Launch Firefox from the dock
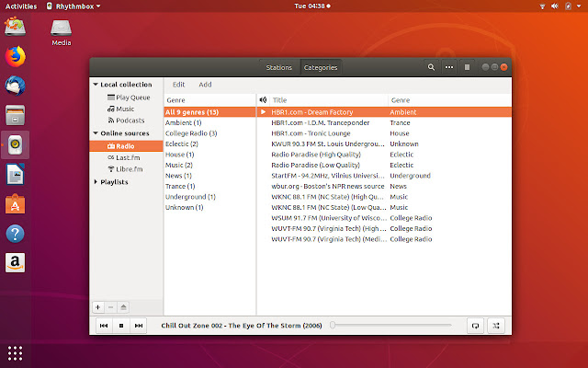Screen dimensions: 588x368 pos(16,57)
